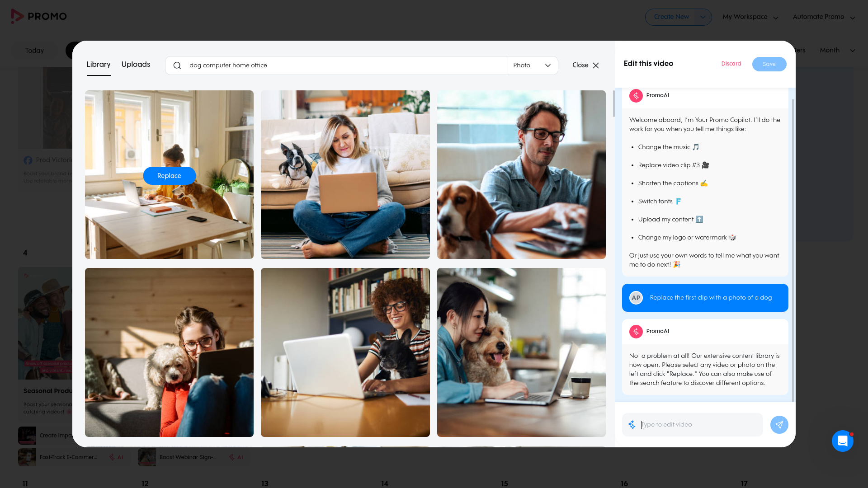Viewport: 868px width, 488px height.
Task: Click the 'Change the music' suggestion
Action: 668,147
